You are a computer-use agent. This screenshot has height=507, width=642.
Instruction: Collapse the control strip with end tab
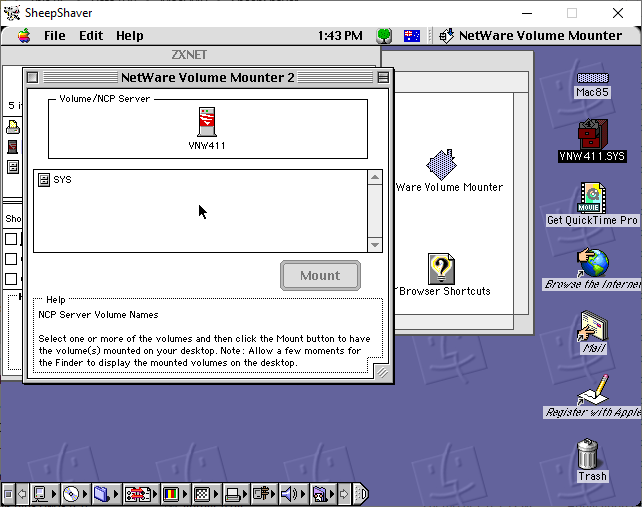point(361,494)
